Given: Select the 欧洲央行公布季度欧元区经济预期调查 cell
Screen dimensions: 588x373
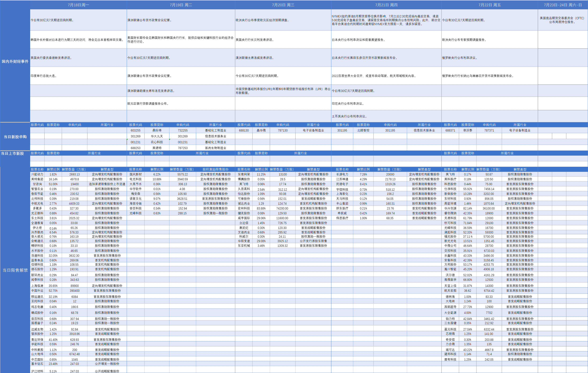Looking at the screenshot, I should pos(283,20).
